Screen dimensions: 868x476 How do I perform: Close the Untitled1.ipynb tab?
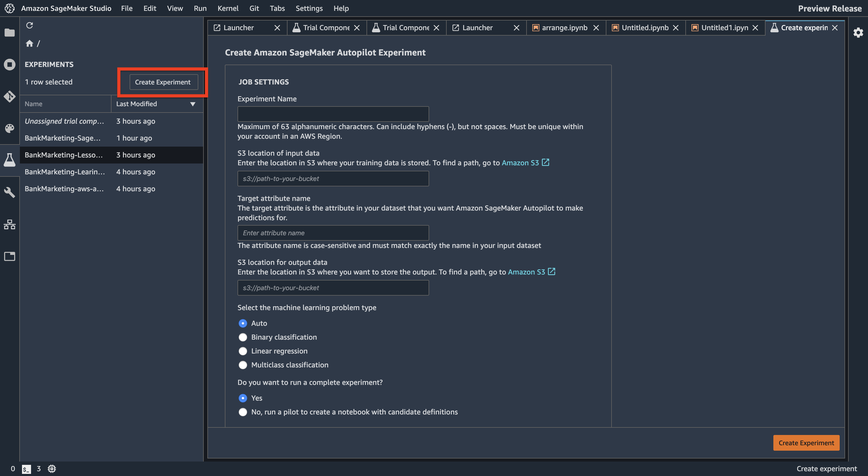tap(755, 28)
